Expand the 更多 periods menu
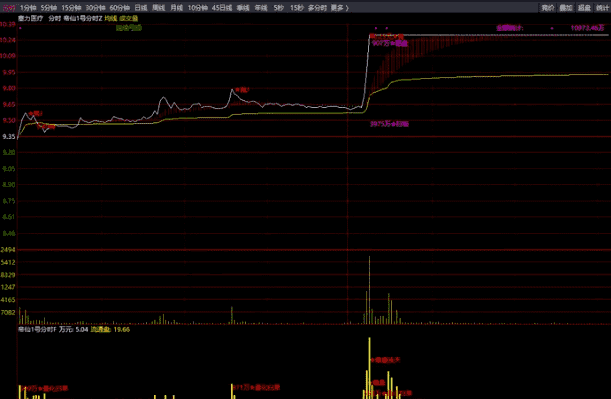The image size is (611, 399). click(339, 8)
